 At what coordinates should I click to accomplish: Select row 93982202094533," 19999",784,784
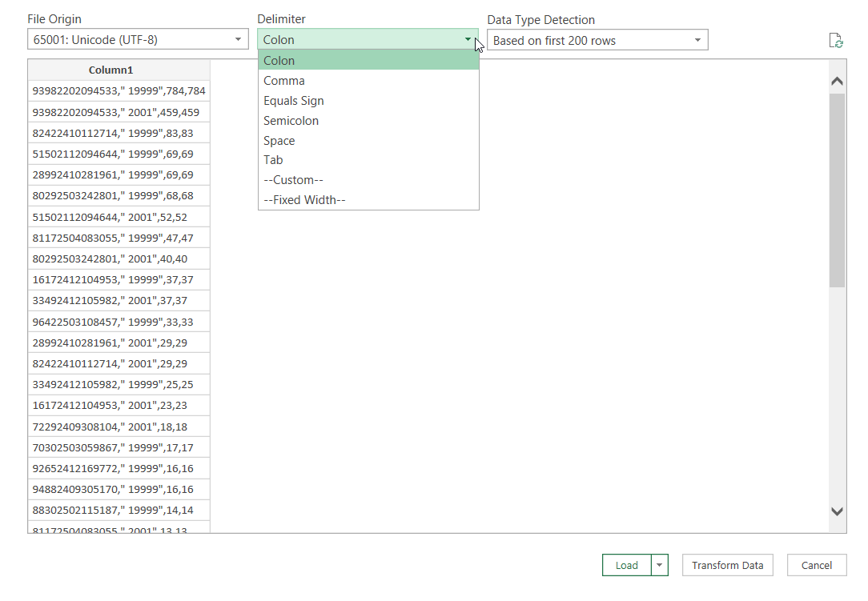(119, 90)
